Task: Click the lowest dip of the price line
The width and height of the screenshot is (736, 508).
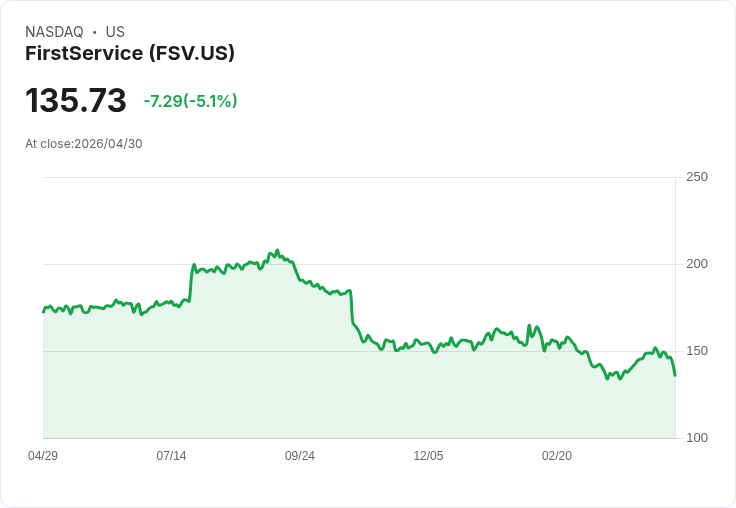Action: [x=607, y=379]
